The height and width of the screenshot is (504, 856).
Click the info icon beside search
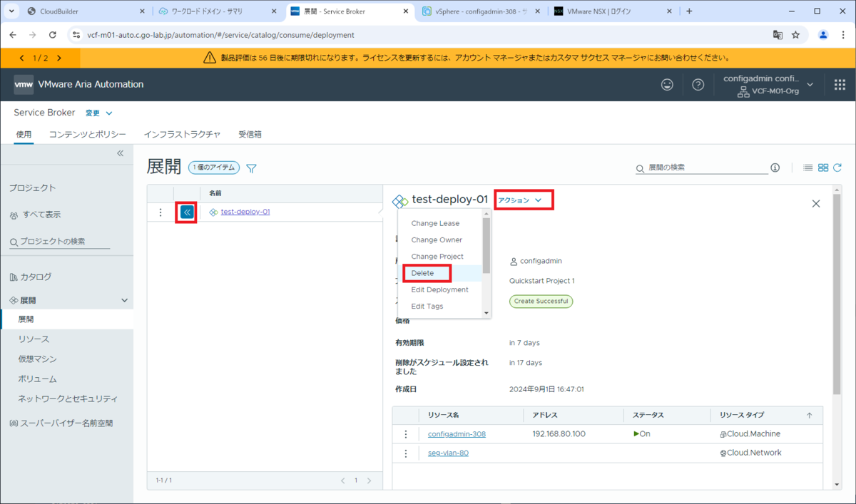coord(775,168)
